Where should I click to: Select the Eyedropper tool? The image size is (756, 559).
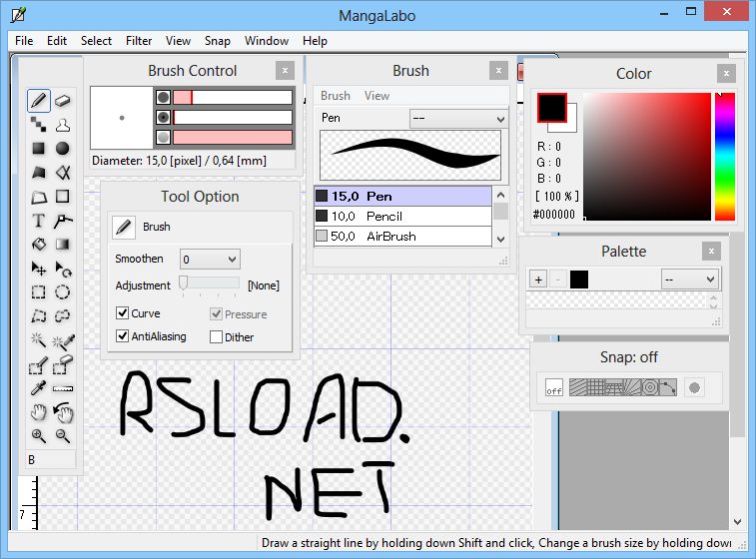pyautogui.click(x=39, y=388)
